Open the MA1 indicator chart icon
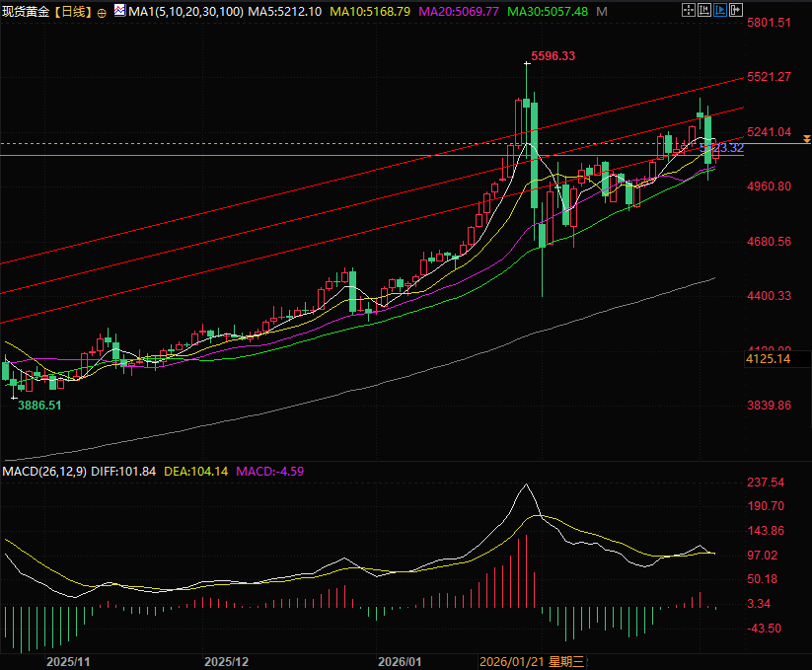 pyautogui.click(x=120, y=12)
